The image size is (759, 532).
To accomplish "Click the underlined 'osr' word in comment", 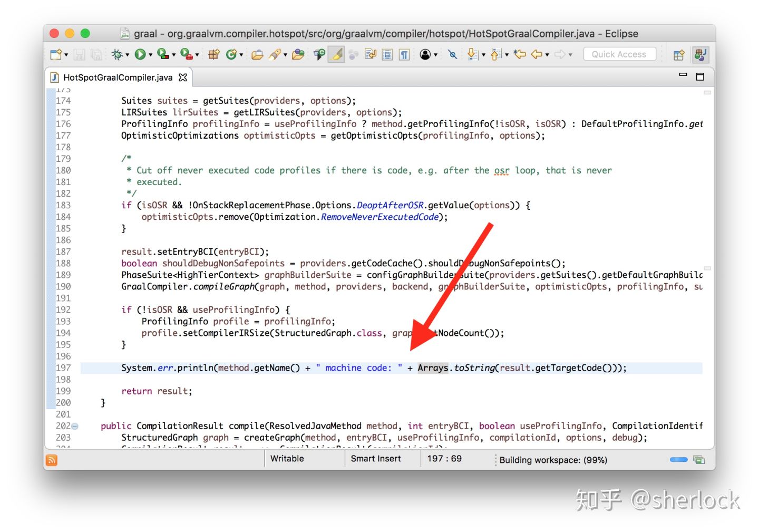I will 502,171.
